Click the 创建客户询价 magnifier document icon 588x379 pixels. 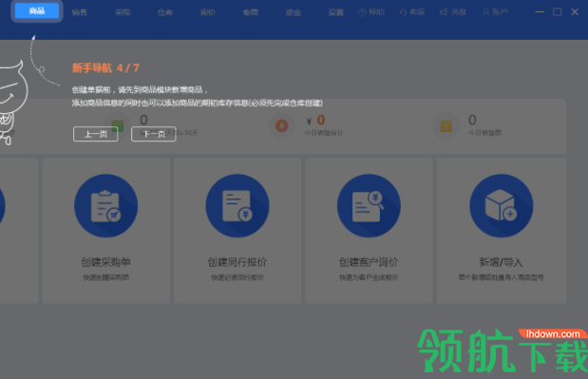(369, 206)
